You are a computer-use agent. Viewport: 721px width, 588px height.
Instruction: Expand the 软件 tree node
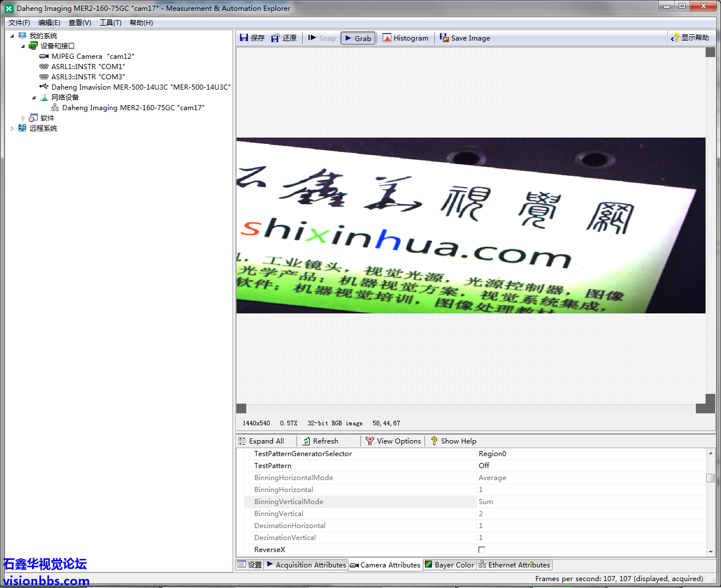(23, 118)
